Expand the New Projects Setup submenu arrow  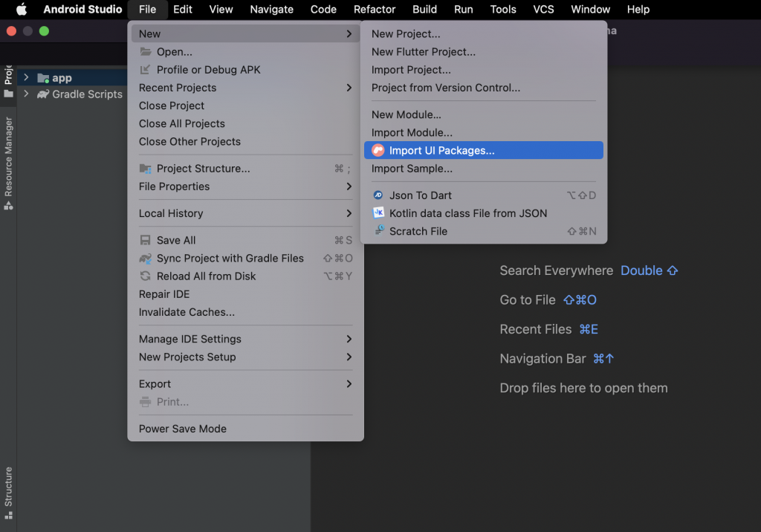349,357
